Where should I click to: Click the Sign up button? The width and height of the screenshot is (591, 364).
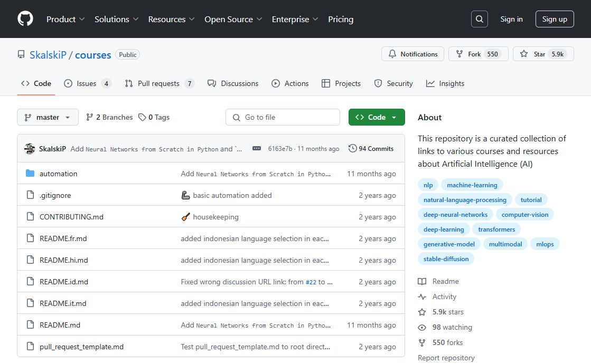(x=554, y=19)
